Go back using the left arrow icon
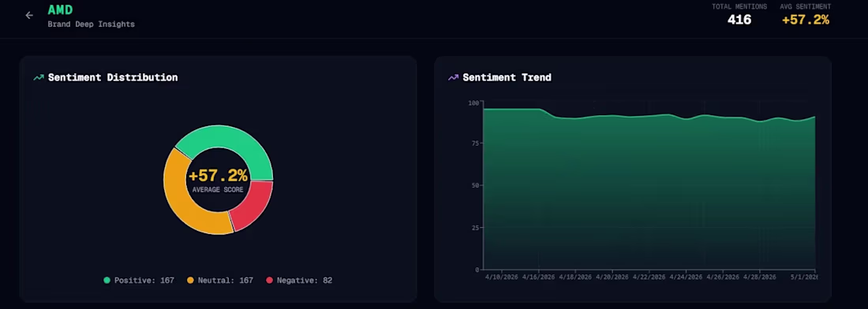 (x=29, y=16)
